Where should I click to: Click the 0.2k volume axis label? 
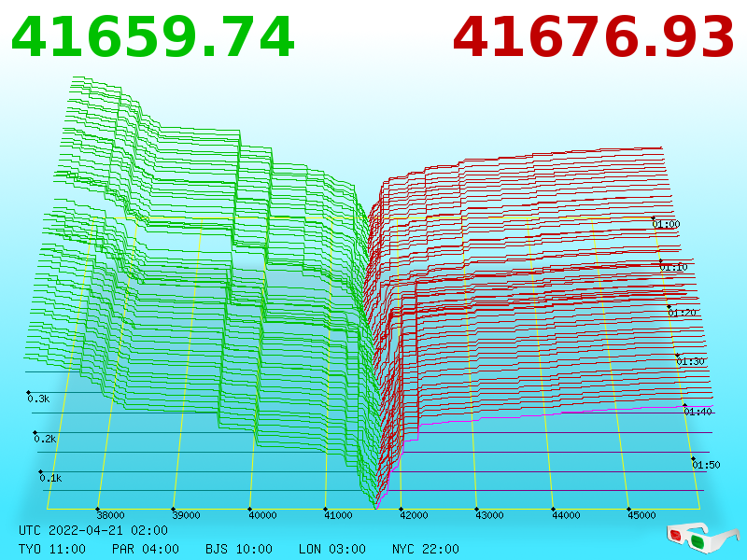tap(45, 439)
